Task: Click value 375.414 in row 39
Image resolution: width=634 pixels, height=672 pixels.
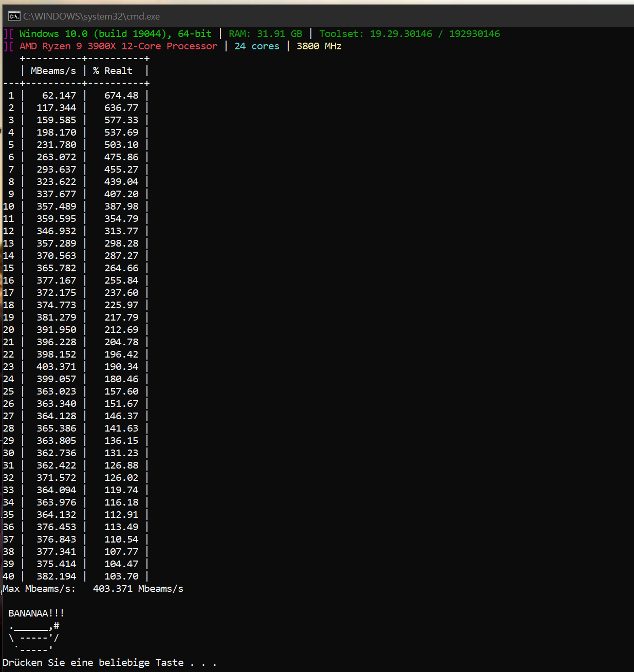Action: click(57, 564)
